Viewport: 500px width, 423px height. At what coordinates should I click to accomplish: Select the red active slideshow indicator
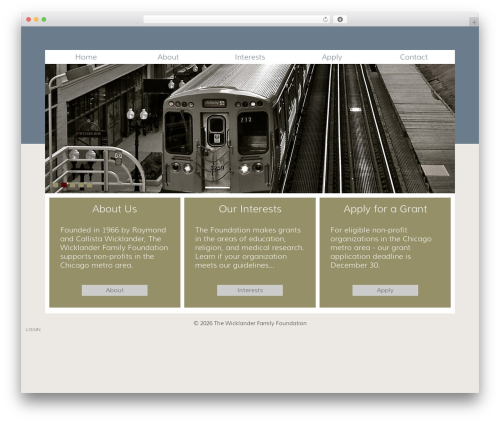coord(64,185)
